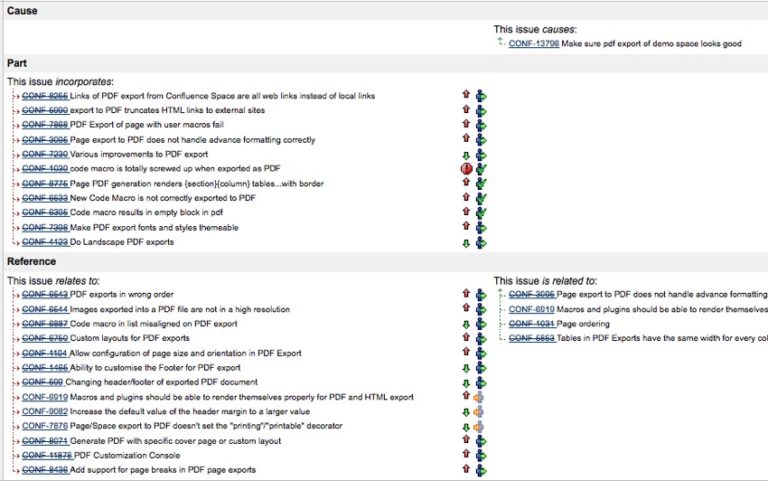Open CONF-1031 Page ordering link
768x481 pixels.
point(531,324)
